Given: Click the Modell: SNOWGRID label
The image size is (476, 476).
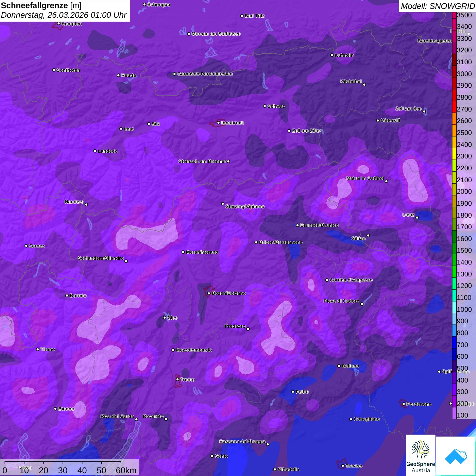Looking at the screenshot, I should tap(438, 6).
